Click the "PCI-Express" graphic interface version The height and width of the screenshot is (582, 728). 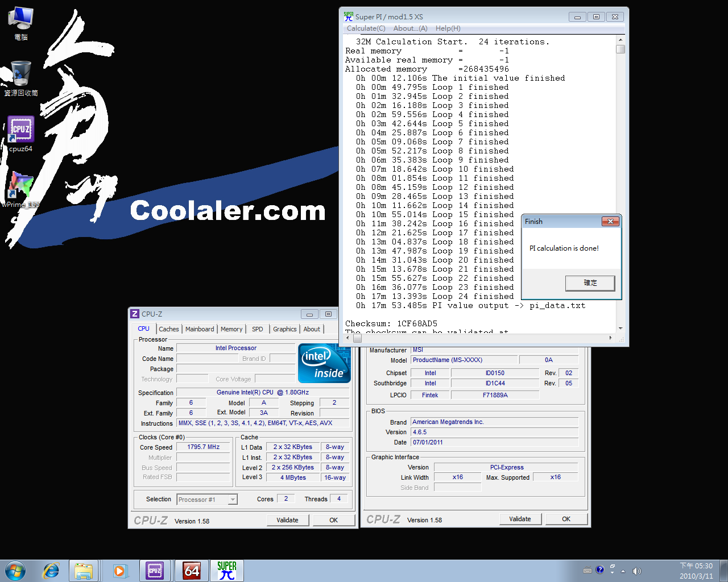point(506,467)
